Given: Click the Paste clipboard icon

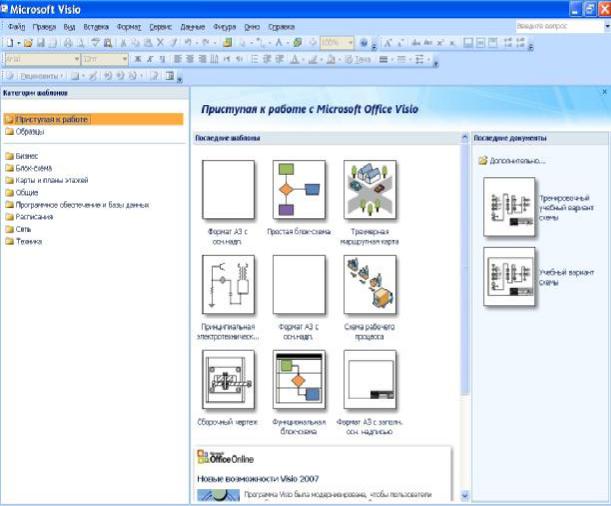Looking at the screenshot, I should [148, 43].
